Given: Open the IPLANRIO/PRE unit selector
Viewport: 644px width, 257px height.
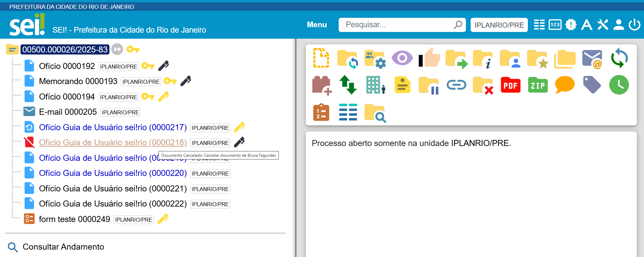Looking at the screenshot, I should [499, 25].
